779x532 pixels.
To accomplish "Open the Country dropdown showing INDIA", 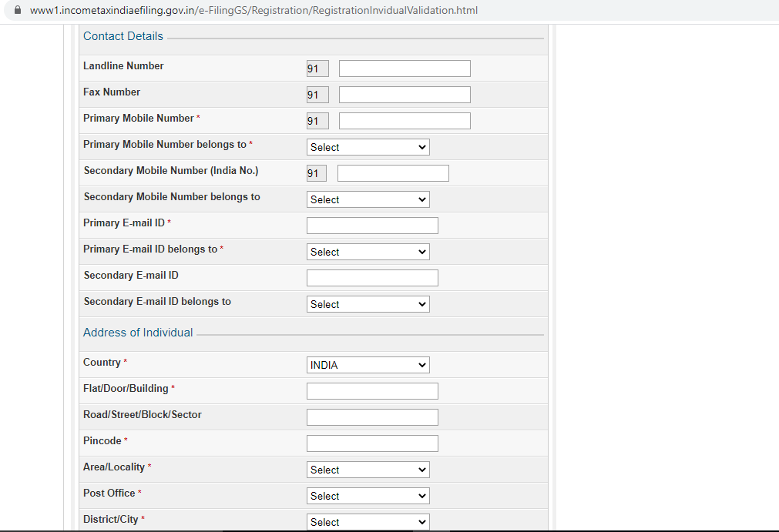I will click(368, 365).
